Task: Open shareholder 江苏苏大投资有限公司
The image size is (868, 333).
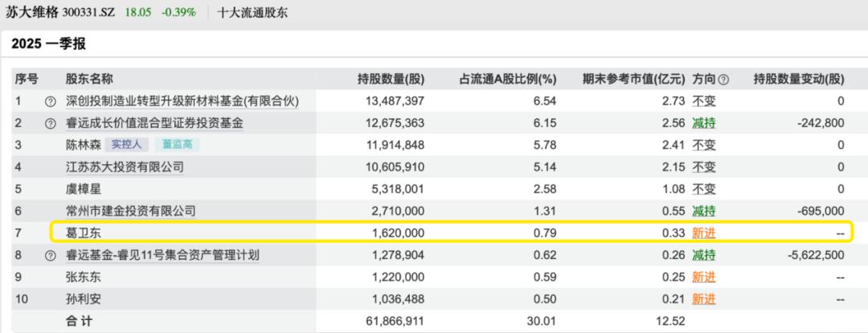Action: tap(125, 167)
